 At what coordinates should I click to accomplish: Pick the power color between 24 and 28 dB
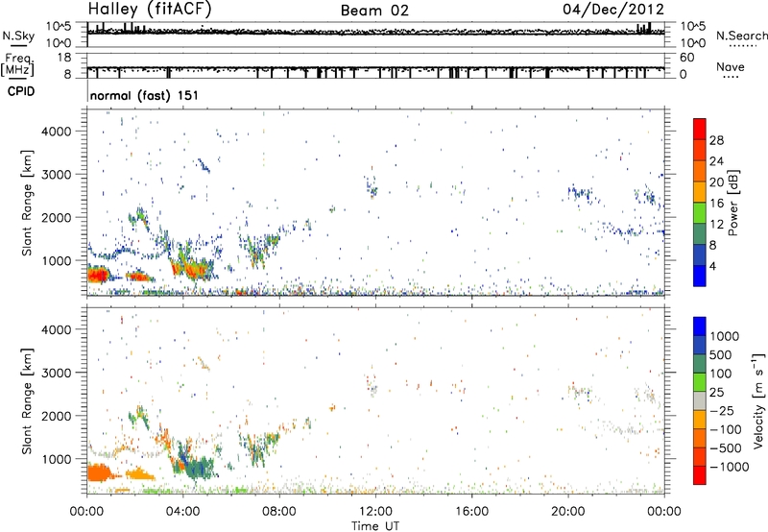coord(700,150)
